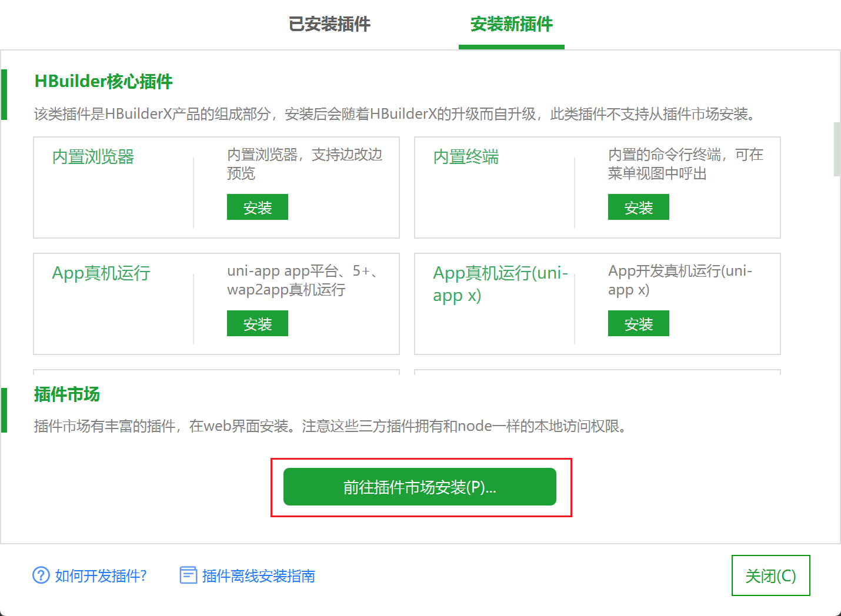Install the App真机运行(uni-app x) plugin
Image resolution: width=841 pixels, height=616 pixels.
pos(638,323)
